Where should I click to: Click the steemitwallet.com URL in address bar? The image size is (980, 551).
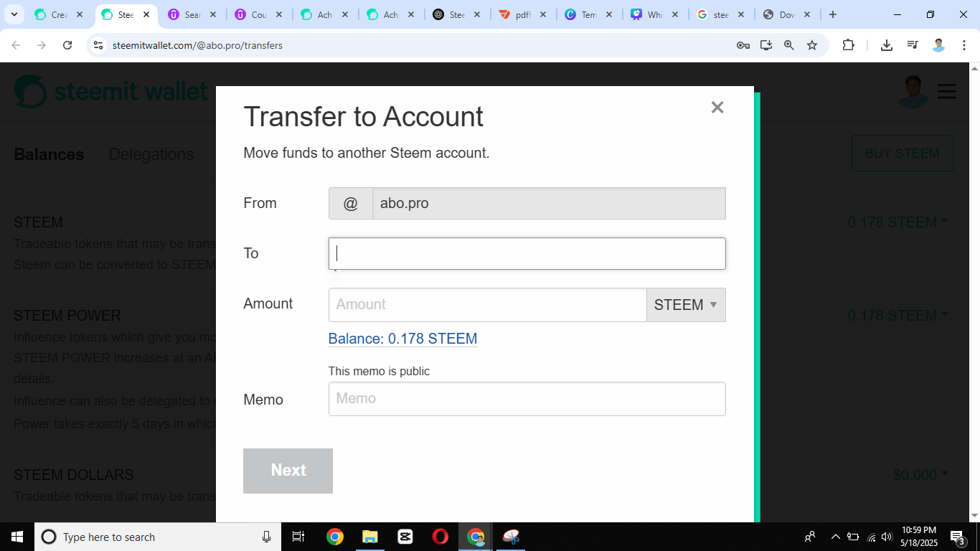click(x=197, y=45)
